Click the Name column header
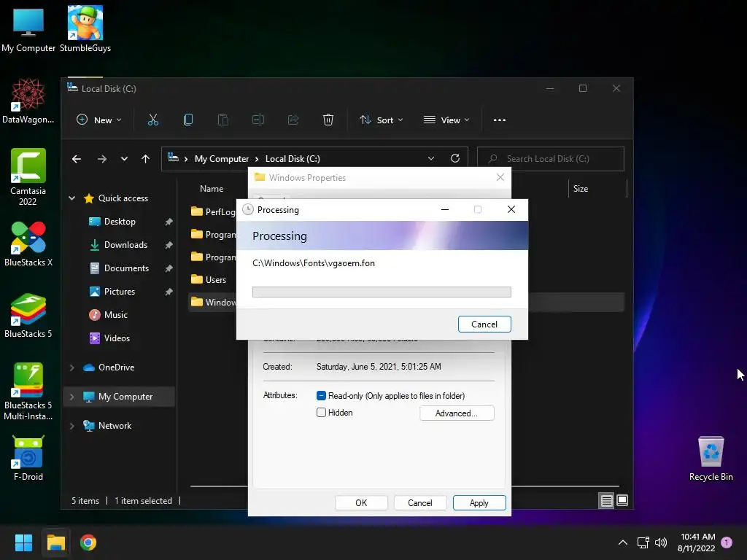Viewport: 747px width, 560px height. pyautogui.click(x=212, y=189)
